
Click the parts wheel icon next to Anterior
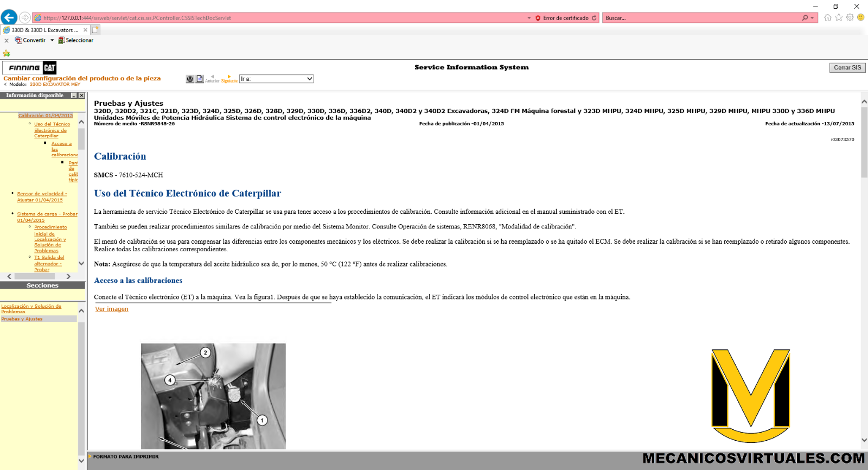tap(190, 79)
